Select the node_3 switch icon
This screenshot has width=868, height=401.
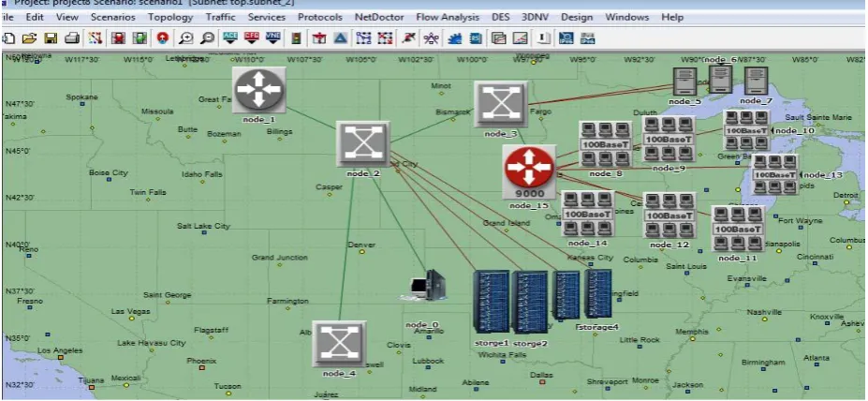[501, 105]
